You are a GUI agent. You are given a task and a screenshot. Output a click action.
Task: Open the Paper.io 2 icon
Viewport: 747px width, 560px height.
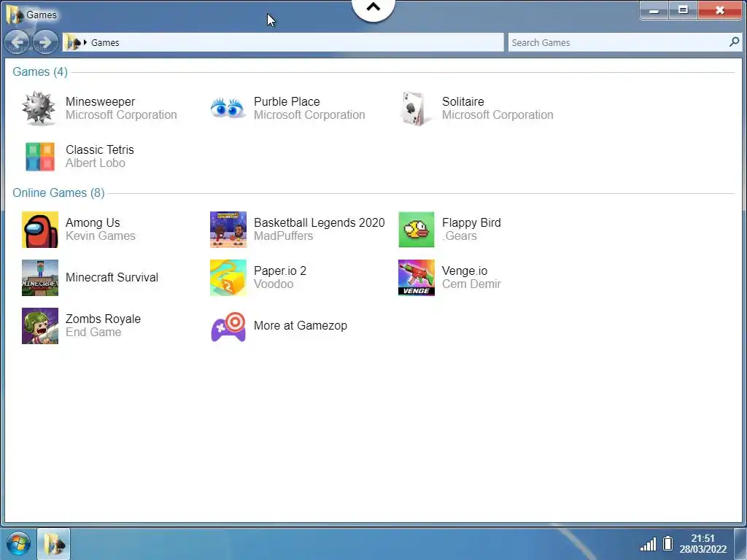pyautogui.click(x=228, y=278)
